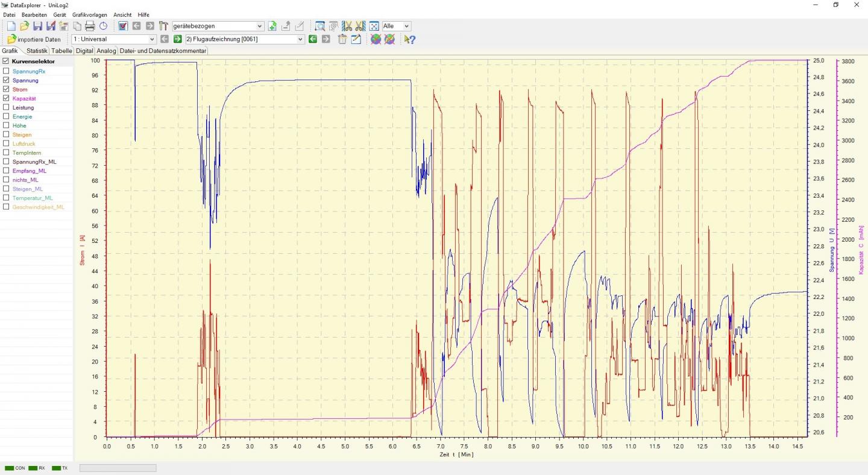Click the zoom magnifier icon in toolbar
Image resolution: width=868 pixels, height=475 pixels.
coord(320,26)
